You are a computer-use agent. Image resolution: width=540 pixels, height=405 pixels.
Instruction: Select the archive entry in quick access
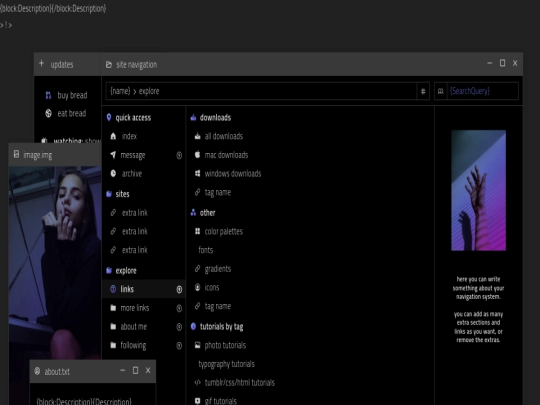[x=132, y=173]
